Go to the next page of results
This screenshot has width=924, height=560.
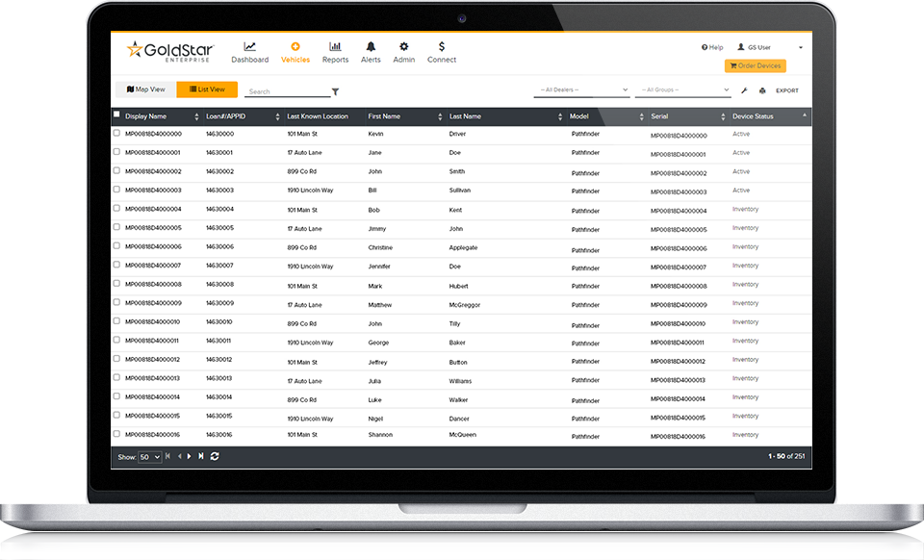pos(190,456)
